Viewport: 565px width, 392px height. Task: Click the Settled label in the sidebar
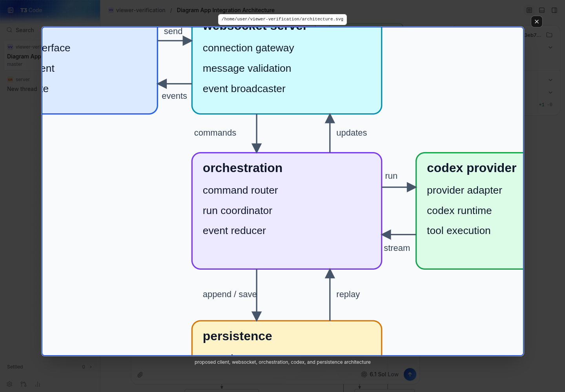click(x=15, y=367)
